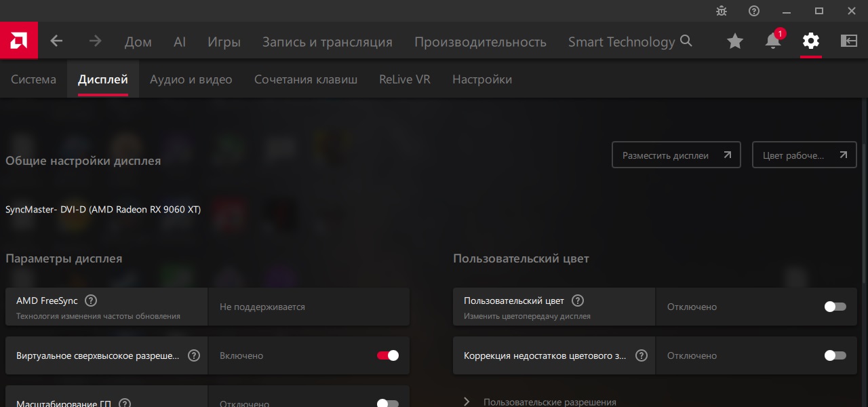The image size is (868, 407).
Task: Open help question mark in title bar
Action: click(x=754, y=11)
